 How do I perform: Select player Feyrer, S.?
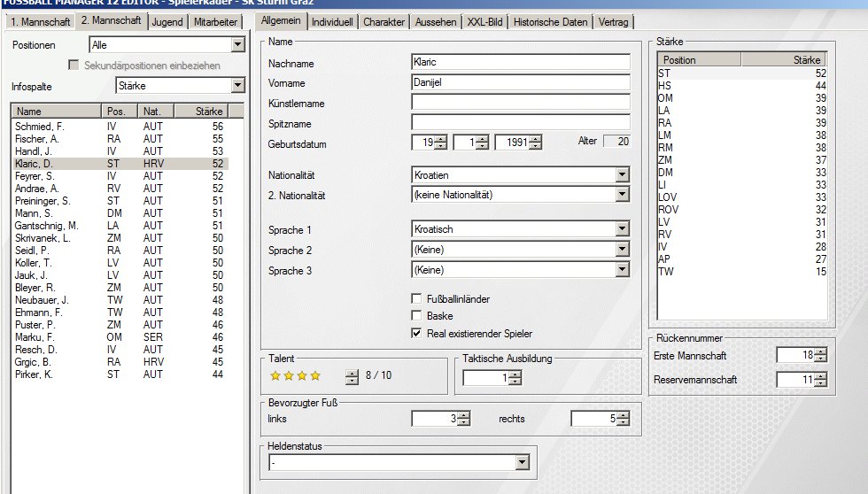pos(120,176)
